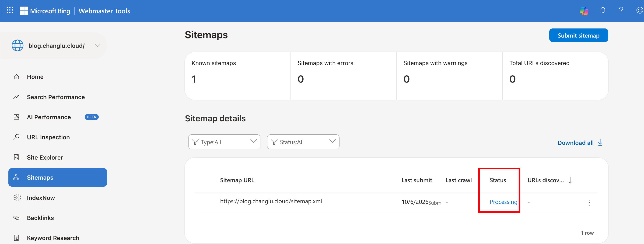Click the sitemap.xml URL cell
644x244 pixels.
[271, 201]
